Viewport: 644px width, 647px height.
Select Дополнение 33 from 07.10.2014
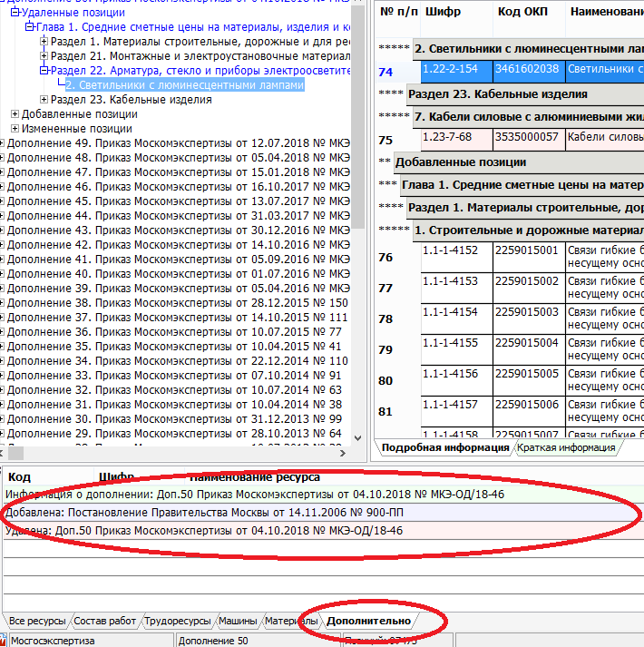(174, 376)
